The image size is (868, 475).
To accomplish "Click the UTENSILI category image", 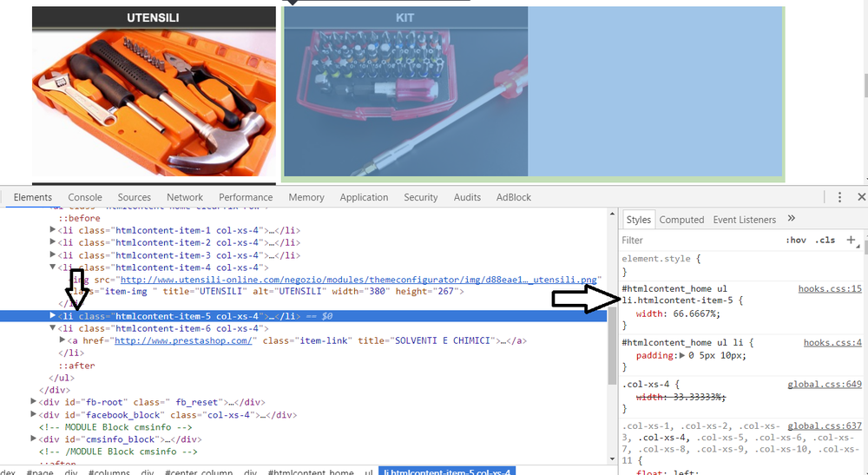I will click(x=154, y=102).
